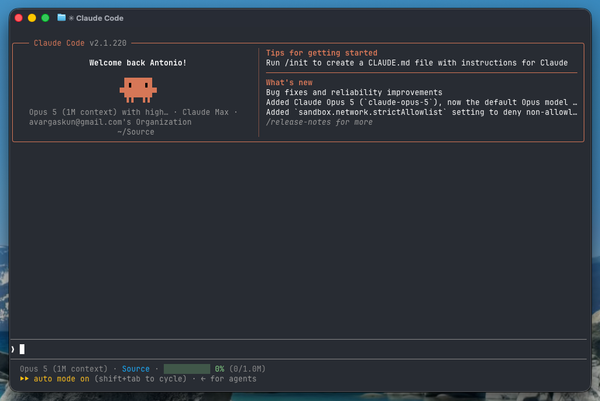Screen dimensions: 600x401
Task: Click the fast-forward auto mode arrows icon
Action: [24, 379]
